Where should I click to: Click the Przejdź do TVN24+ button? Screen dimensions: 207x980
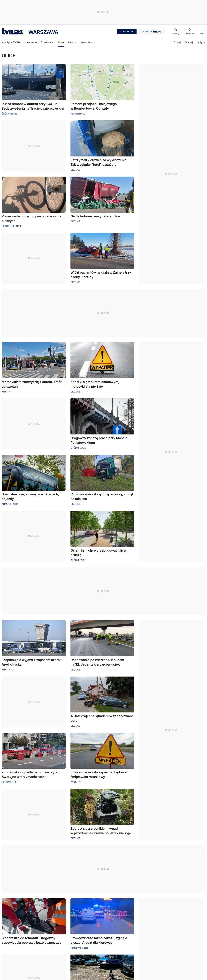[152, 32]
